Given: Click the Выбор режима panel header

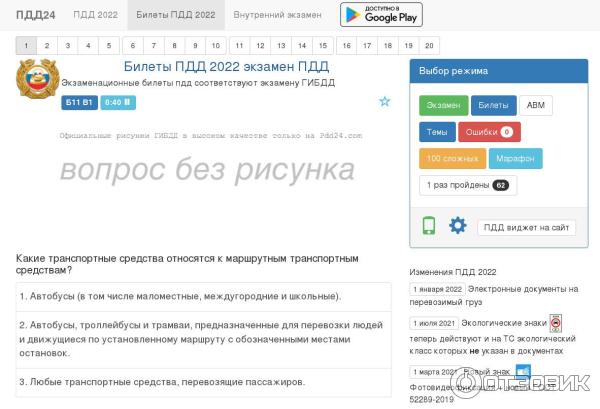Looking at the screenshot, I should (x=499, y=71).
